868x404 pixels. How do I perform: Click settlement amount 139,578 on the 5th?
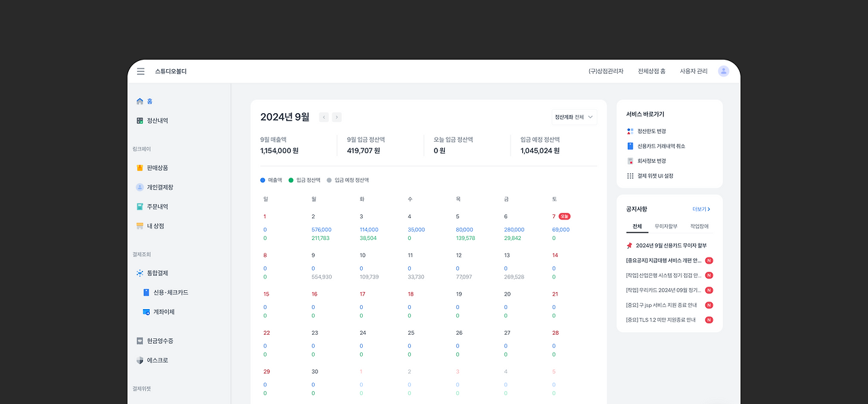tap(466, 239)
